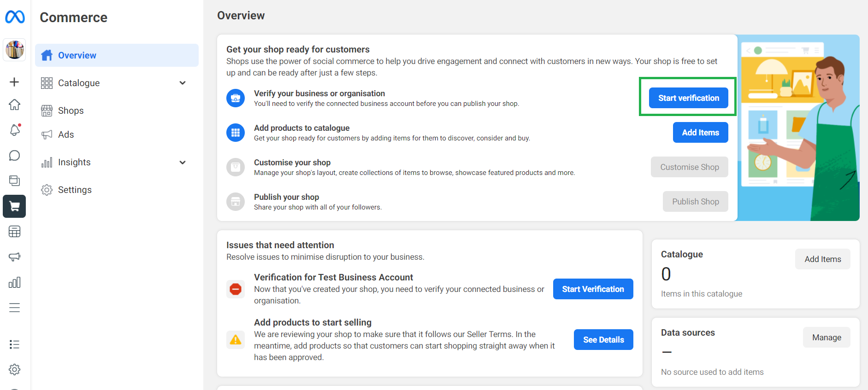The image size is (868, 390).
Task: Click 'Publish your shop' heading
Action: pyautogui.click(x=286, y=197)
